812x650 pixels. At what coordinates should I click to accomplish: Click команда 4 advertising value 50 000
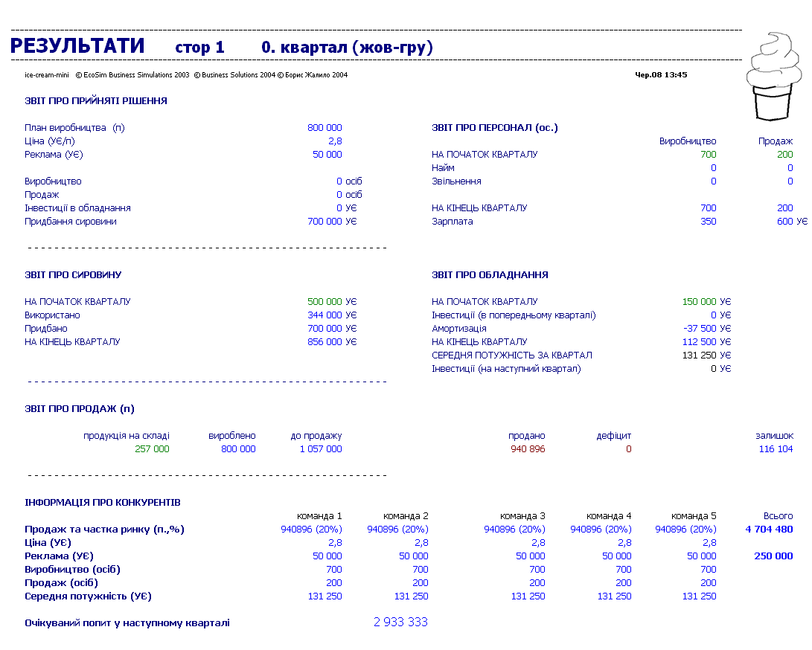(x=616, y=556)
